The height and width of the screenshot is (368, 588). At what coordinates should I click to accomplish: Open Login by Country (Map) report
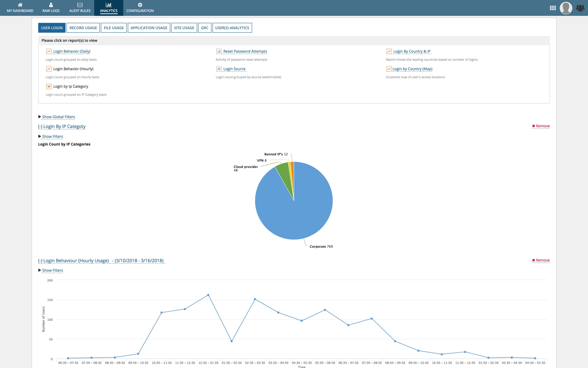412,69
